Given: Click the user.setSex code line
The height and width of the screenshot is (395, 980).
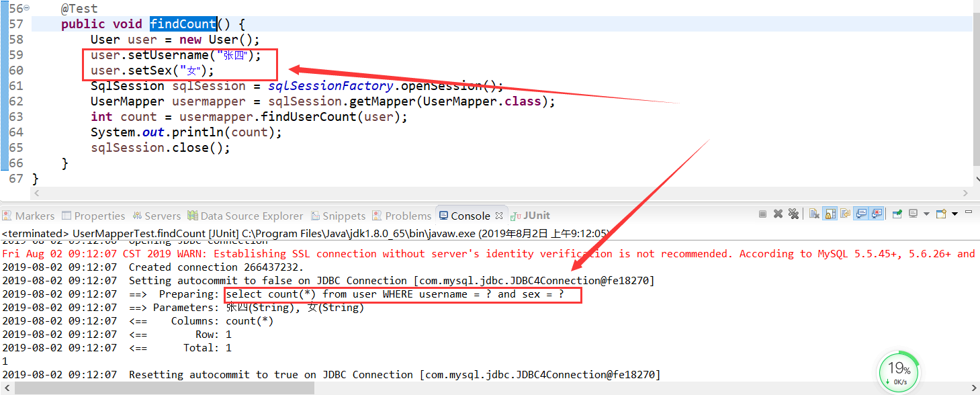Looking at the screenshot, I should click(152, 71).
